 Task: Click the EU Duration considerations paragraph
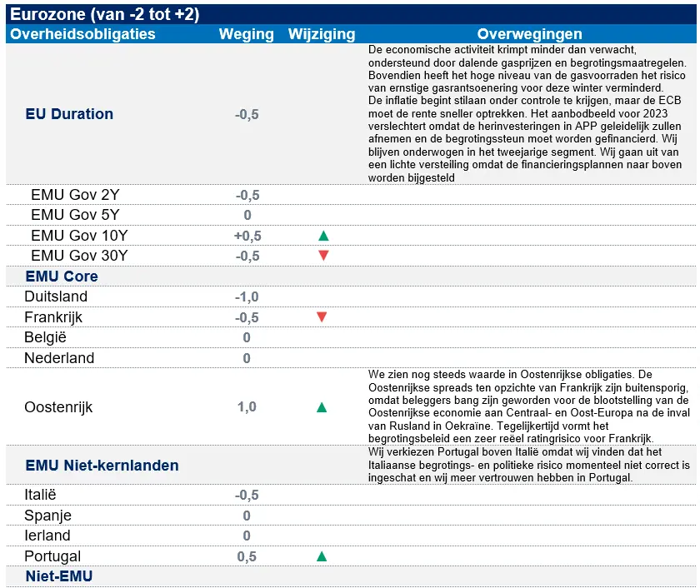pos(527,114)
